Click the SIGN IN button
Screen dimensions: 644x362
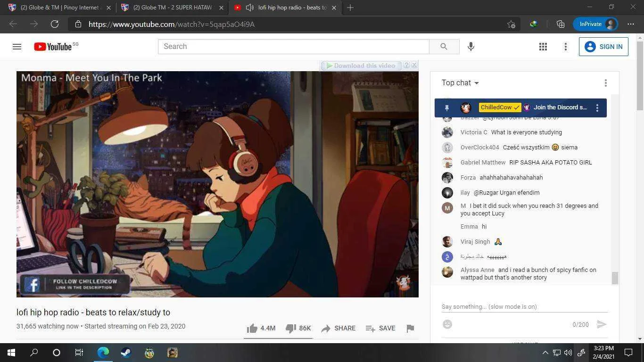tap(603, 47)
